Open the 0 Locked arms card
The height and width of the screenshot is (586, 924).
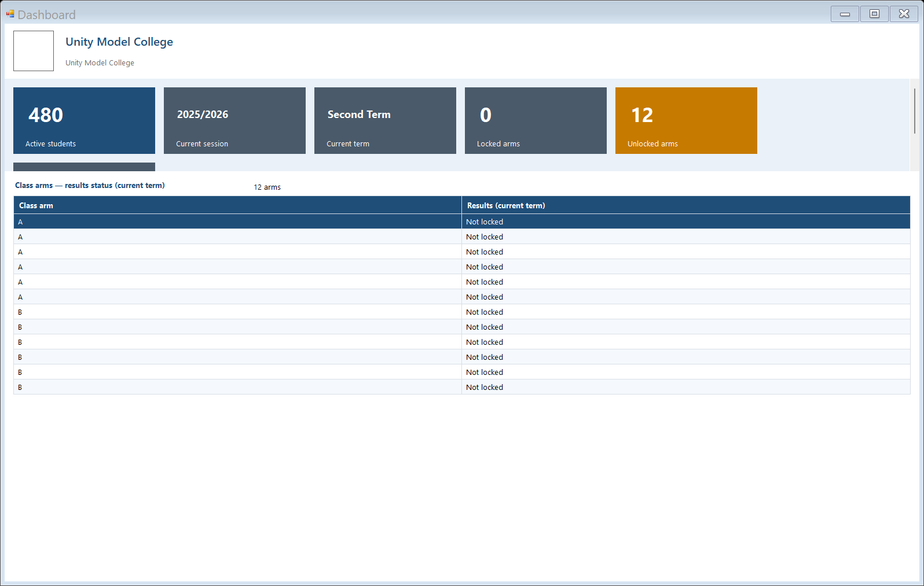(536, 120)
